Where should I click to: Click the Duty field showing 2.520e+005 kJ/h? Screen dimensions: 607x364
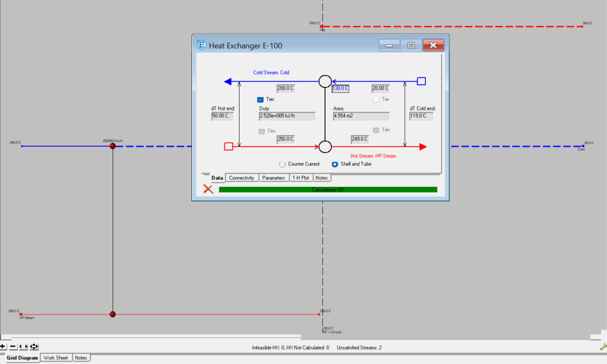287,116
